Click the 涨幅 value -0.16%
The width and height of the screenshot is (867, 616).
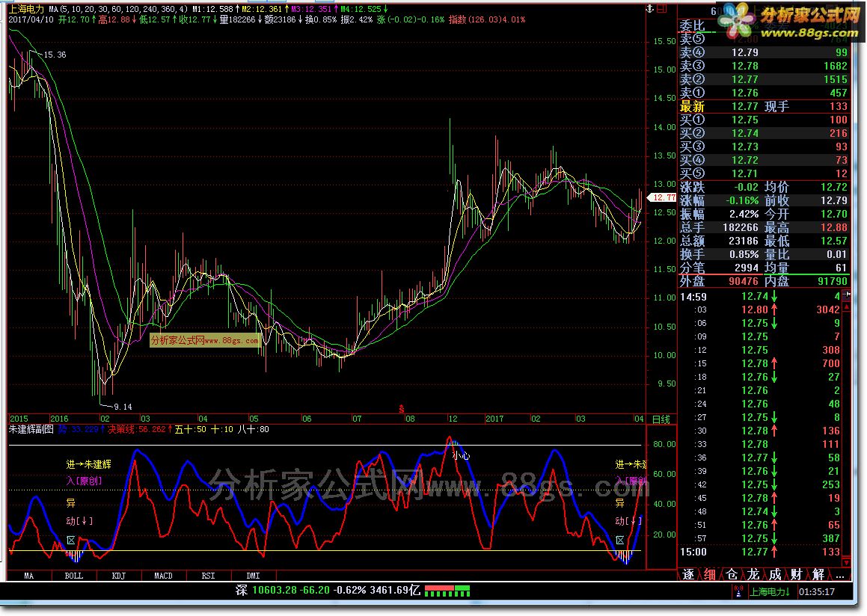coord(742,200)
